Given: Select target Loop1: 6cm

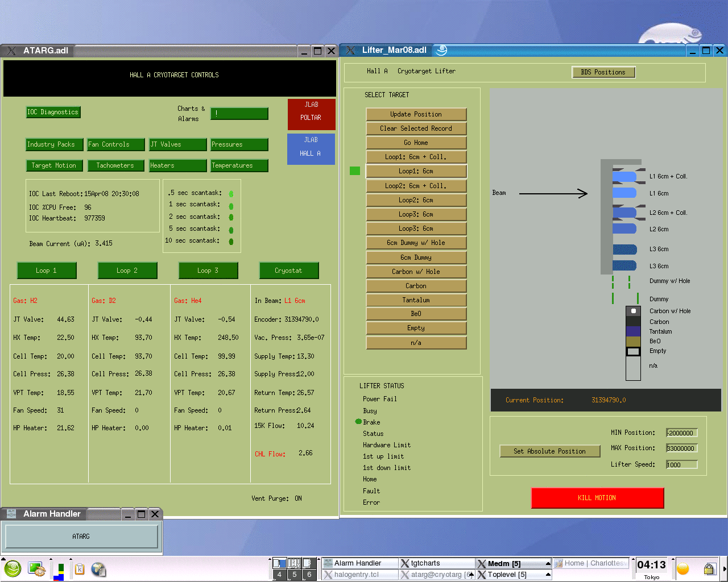Looking at the screenshot, I should 416,171.
